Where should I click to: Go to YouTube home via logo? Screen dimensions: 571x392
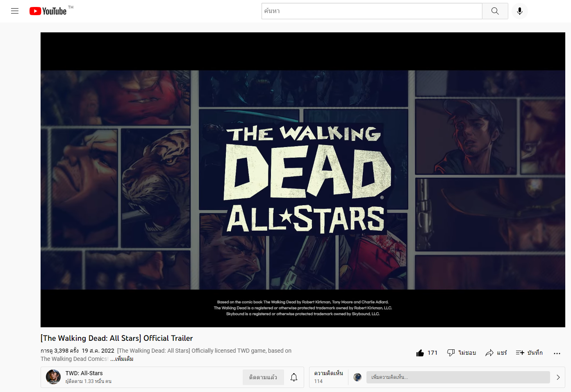click(x=48, y=11)
